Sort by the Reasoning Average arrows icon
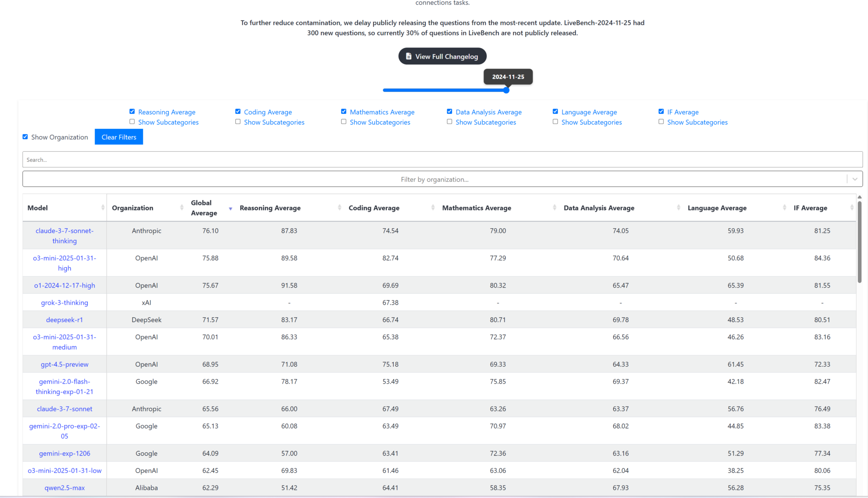The width and height of the screenshot is (868, 498). (339, 207)
